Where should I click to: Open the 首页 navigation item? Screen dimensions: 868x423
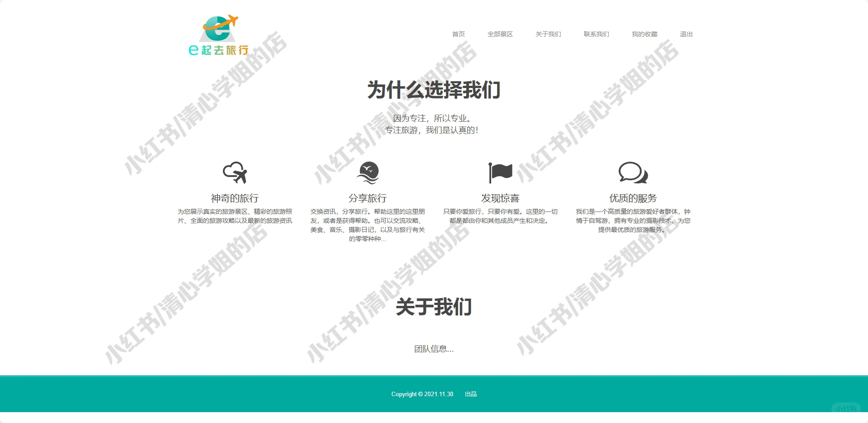458,34
